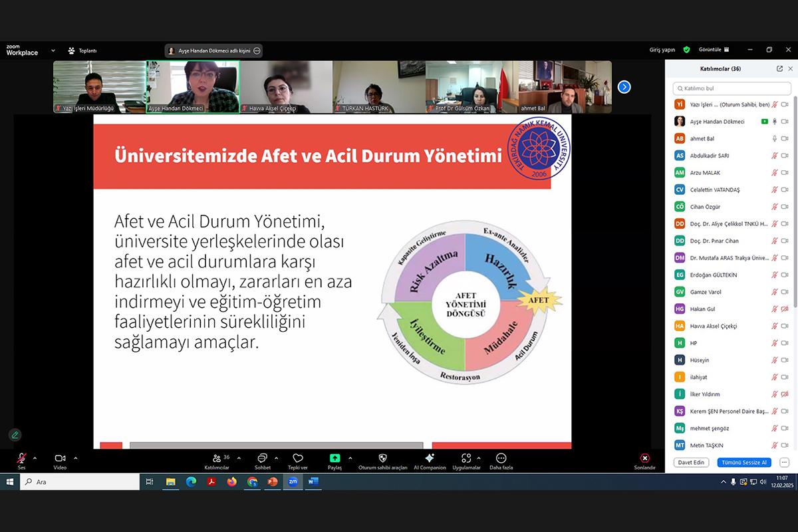The height and width of the screenshot is (532, 798).
Task: Select participant row Doç. Dr. Pınar Cihan
Action: pos(731,241)
